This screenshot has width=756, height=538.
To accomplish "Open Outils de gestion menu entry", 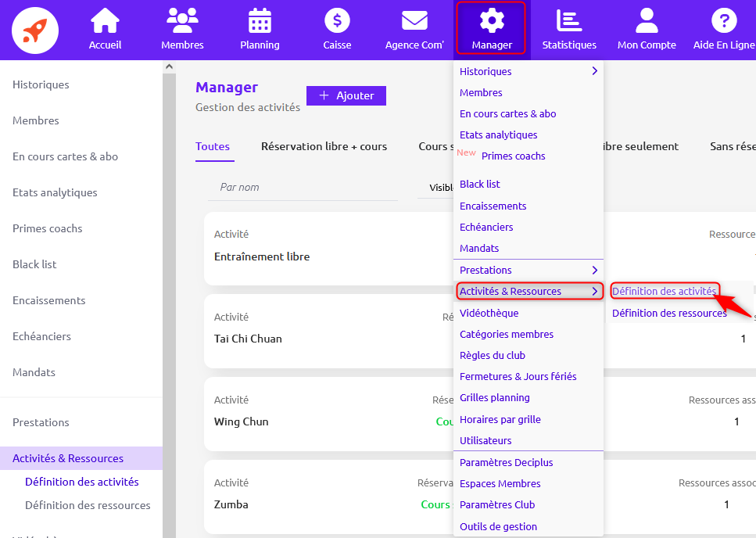I will point(498,526).
